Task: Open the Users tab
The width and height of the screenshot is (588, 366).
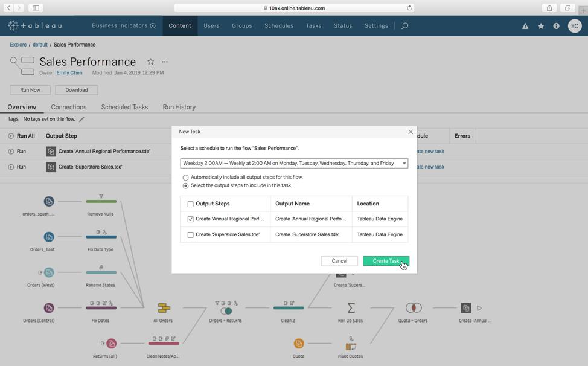Action: (211, 25)
